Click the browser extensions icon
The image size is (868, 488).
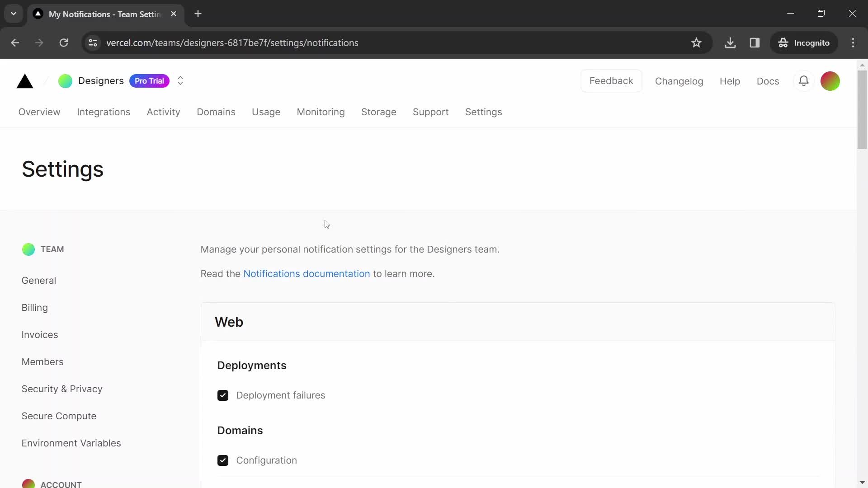tap(755, 43)
